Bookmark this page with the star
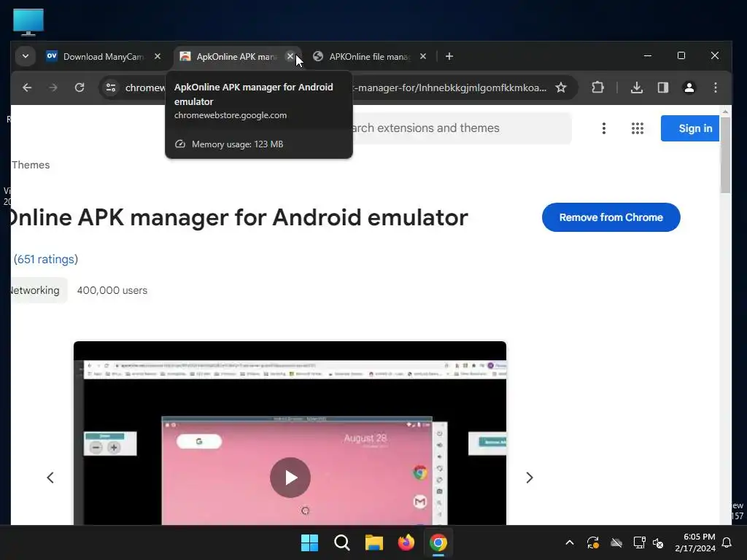Viewport: 747px width, 560px height. click(x=561, y=87)
